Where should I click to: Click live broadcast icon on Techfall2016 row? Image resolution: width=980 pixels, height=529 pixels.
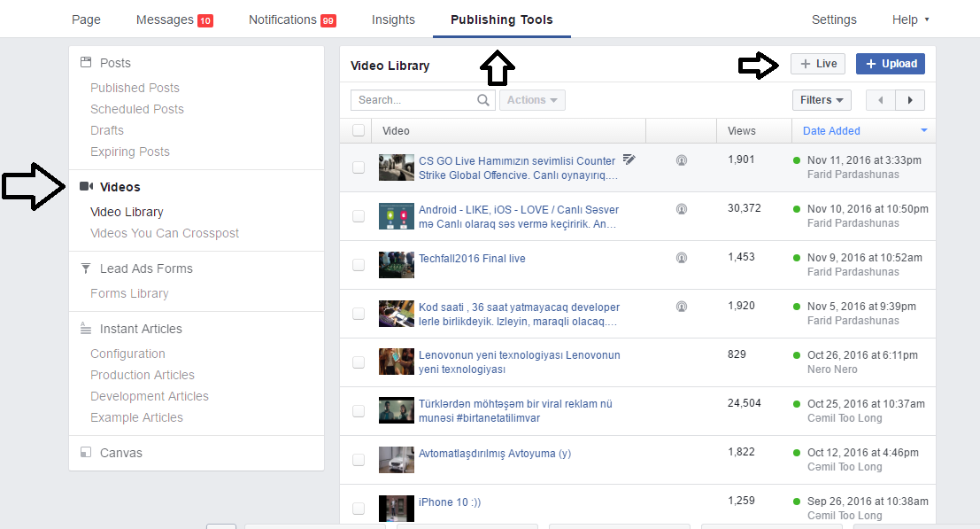(x=682, y=259)
